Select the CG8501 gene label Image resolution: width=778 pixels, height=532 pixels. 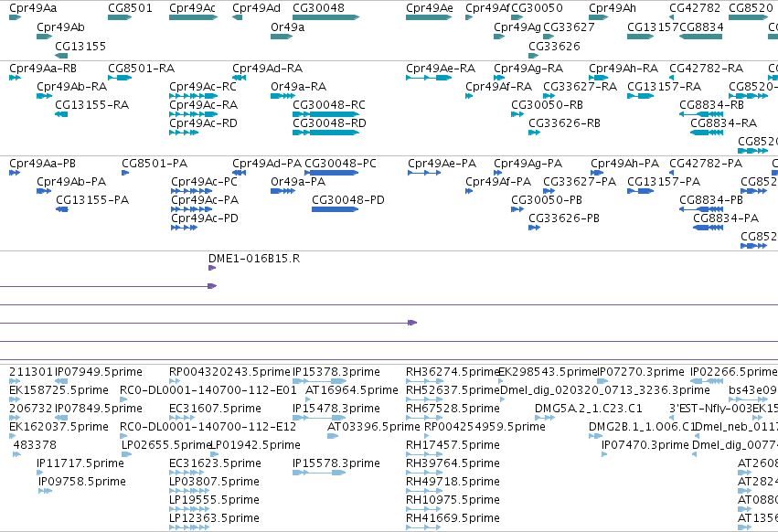tap(130, 8)
